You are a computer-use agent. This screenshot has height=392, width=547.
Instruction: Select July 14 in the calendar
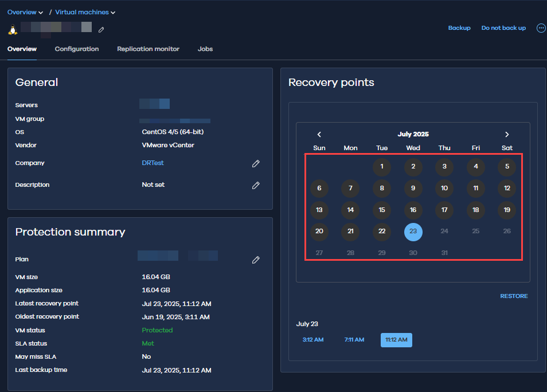(x=350, y=210)
